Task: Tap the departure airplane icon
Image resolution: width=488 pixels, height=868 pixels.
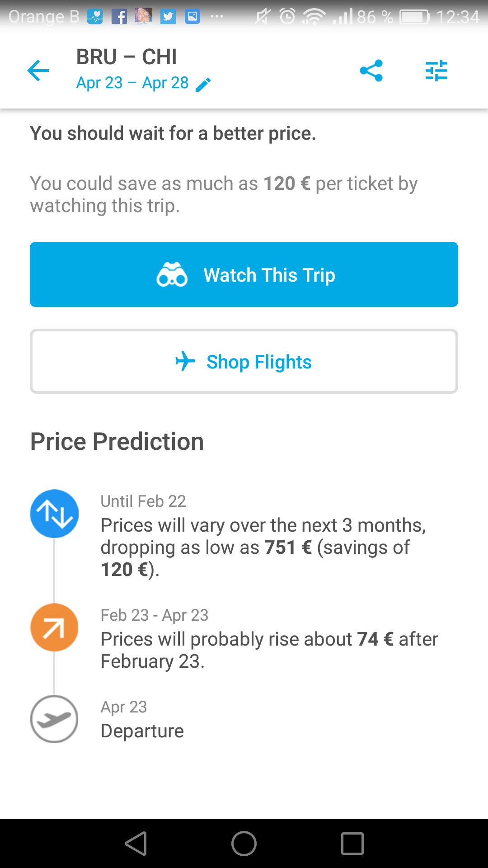Action: coord(54,719)
